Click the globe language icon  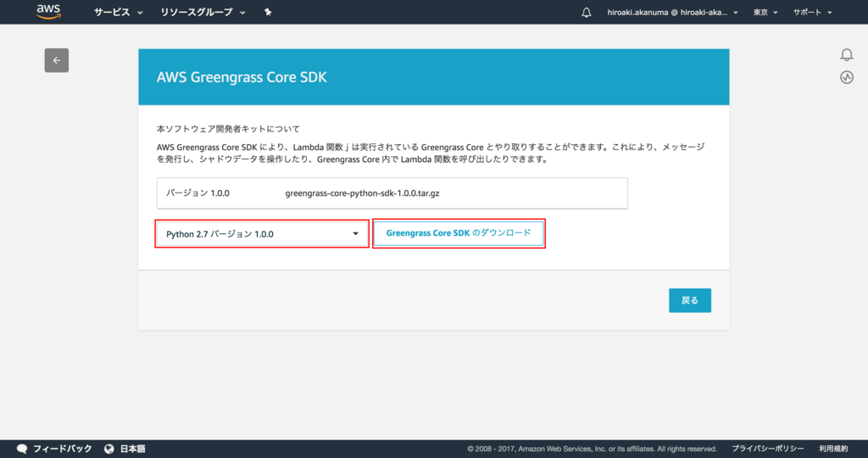109,449
